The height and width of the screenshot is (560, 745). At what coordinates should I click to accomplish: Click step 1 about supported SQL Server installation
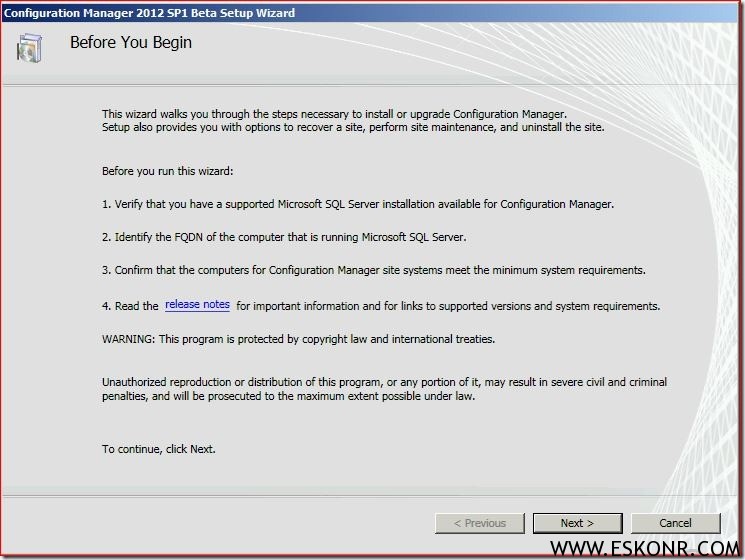click(358, 204)
